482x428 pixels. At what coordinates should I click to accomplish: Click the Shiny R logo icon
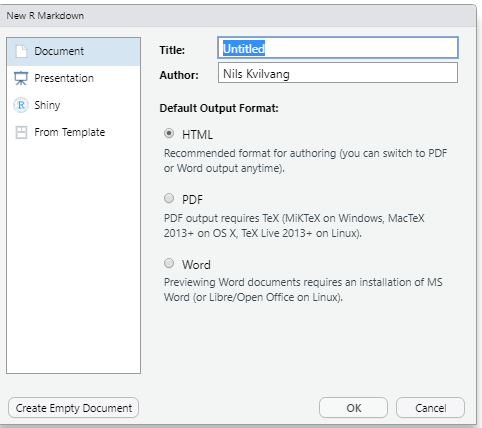[21, 105]
